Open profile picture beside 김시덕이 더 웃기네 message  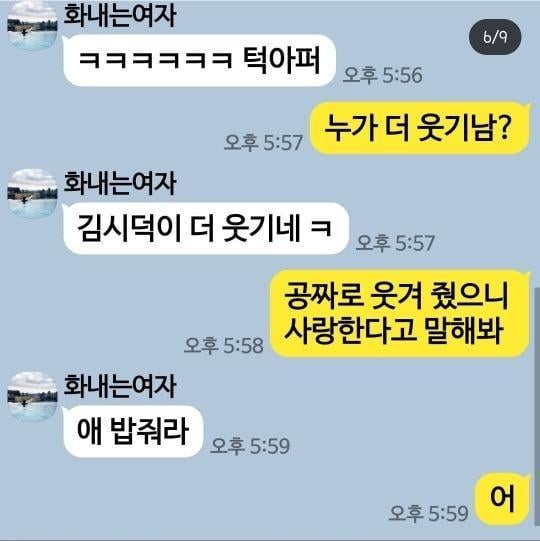click(32, 194)
